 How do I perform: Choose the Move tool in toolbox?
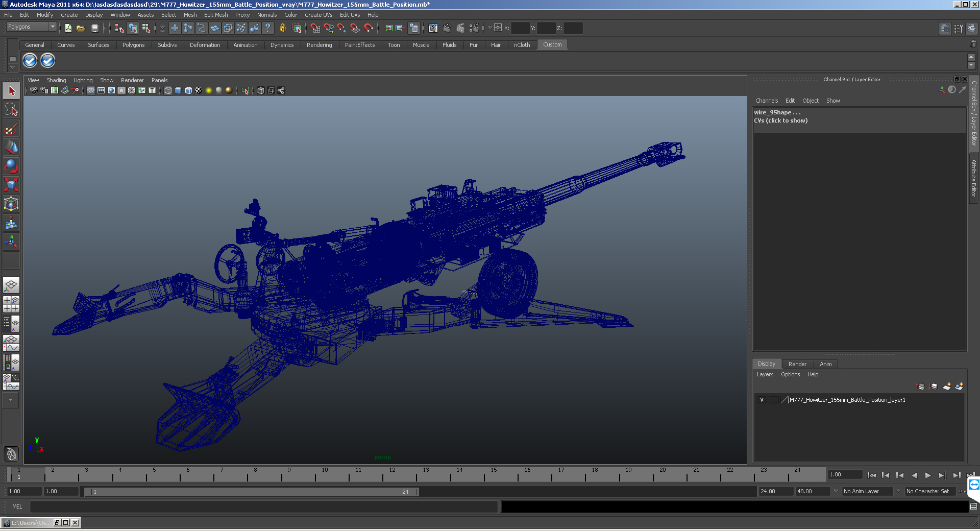tap(11, 147)
